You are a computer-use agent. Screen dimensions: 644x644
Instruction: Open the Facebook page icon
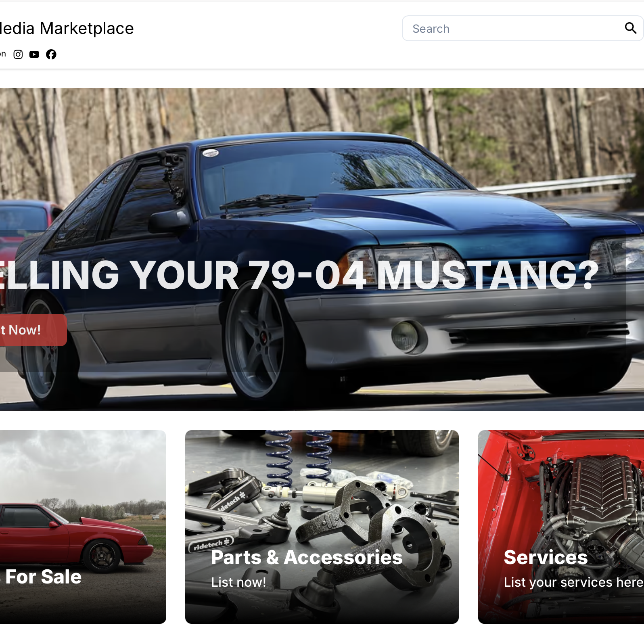(51, 54)
